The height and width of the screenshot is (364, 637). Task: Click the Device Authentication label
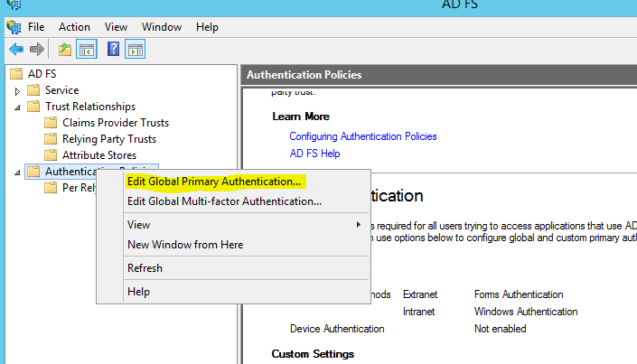[337, 329]
